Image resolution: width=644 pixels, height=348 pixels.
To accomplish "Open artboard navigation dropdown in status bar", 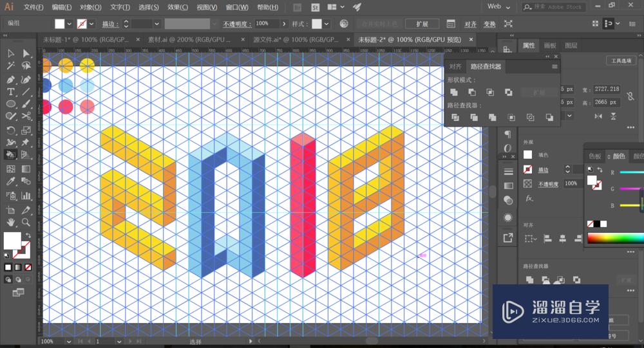I will [119, 342].
